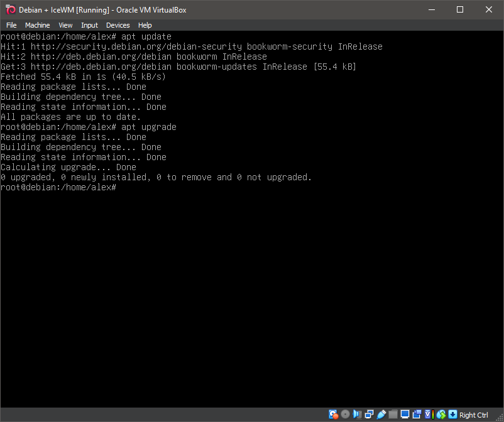Click the Right Ctrl host key label
The height and width of the screenshot is (422, 504).
(x=473, y=414)
